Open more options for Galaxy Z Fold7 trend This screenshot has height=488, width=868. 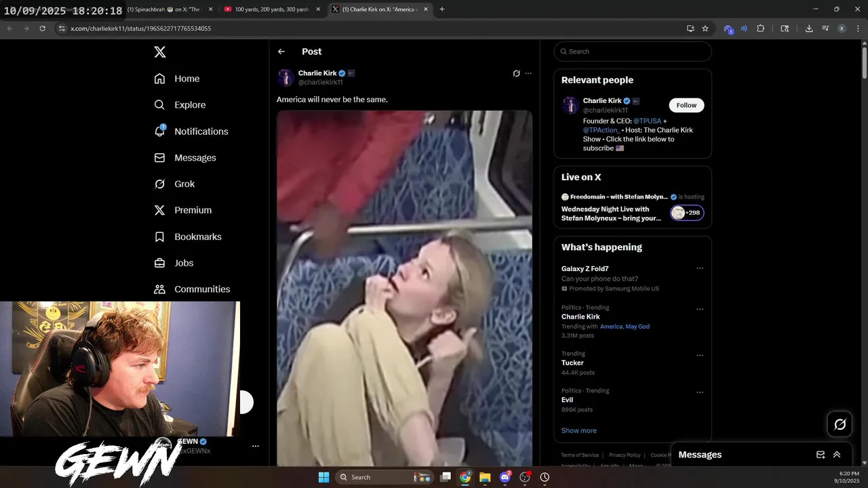click(x=700, y=268)
